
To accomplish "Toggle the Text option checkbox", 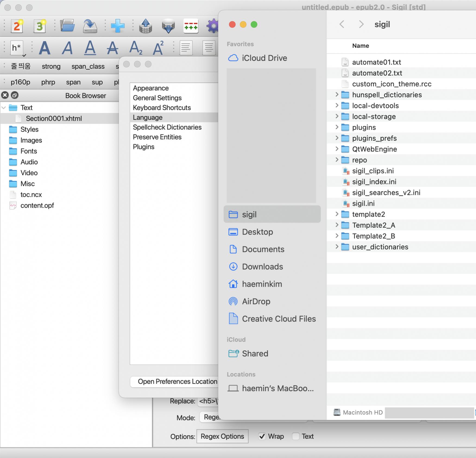I will tap(296, 436).
